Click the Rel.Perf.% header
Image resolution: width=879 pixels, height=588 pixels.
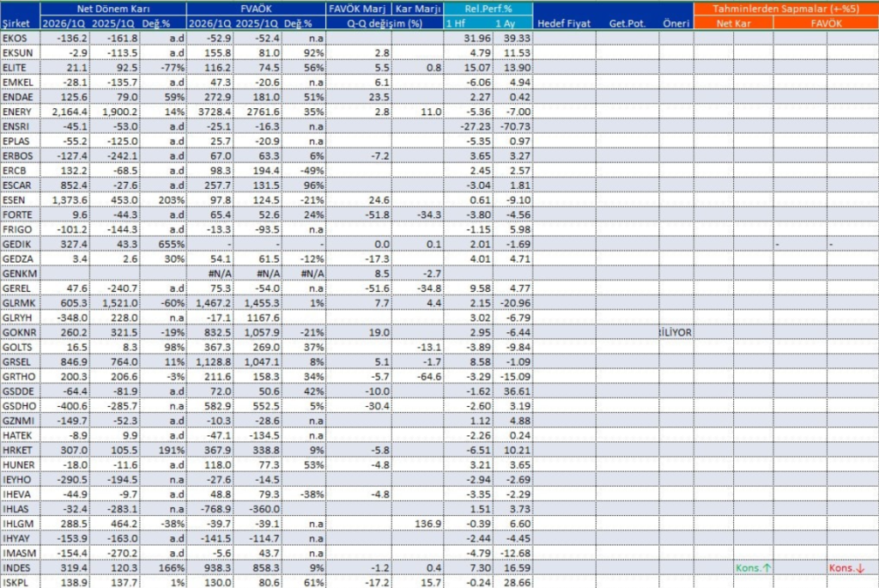click(488, 9)
